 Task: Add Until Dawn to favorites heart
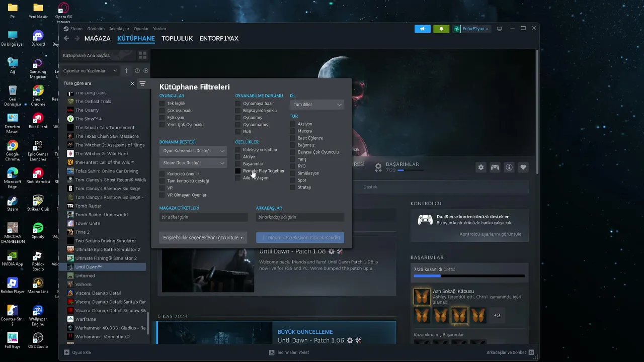pyautogui.click(x=523, y=167)
